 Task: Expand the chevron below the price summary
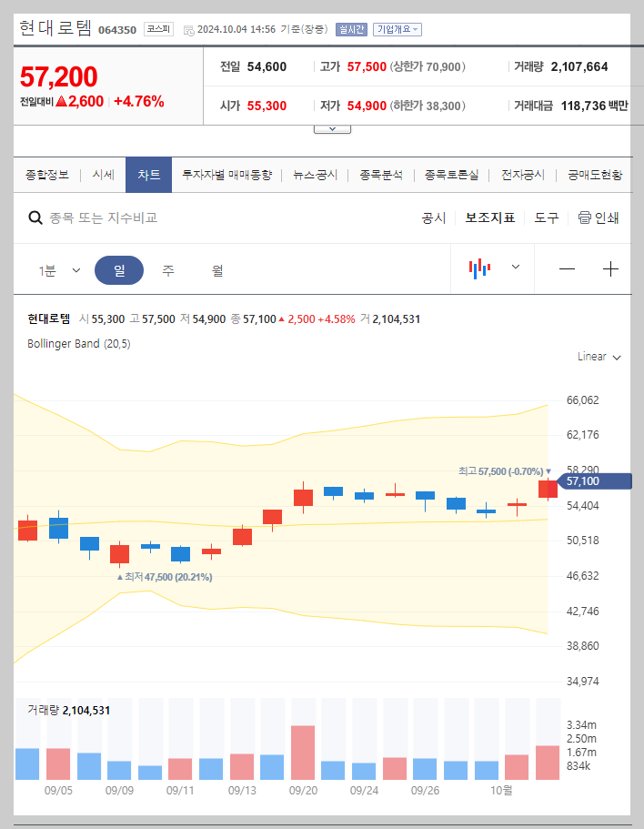tap(332, 127)
